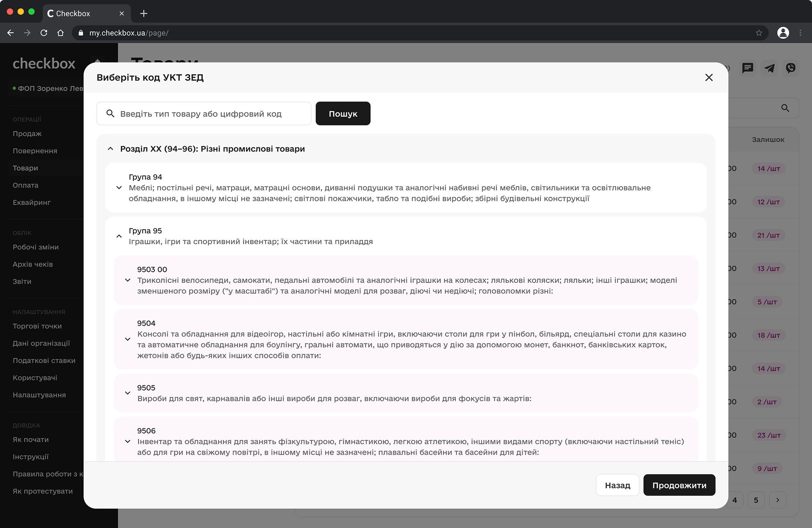
Task: Click the address bar URL my.checkbox.ua
Action: (129, 33)
